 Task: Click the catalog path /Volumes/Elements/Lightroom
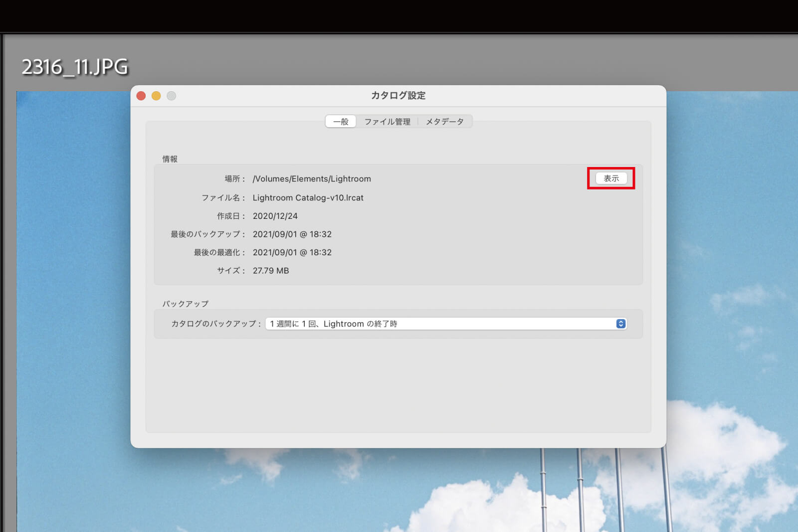coord(312,178)
